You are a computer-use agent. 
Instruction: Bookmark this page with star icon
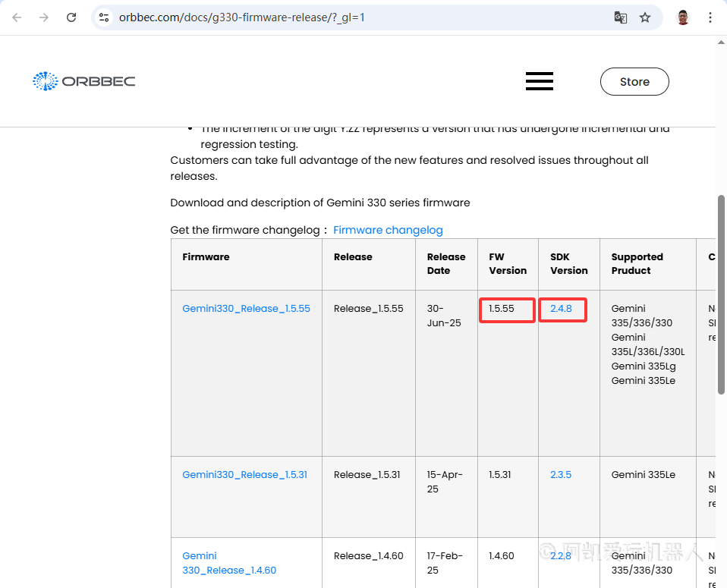click(x=645, y=17)
